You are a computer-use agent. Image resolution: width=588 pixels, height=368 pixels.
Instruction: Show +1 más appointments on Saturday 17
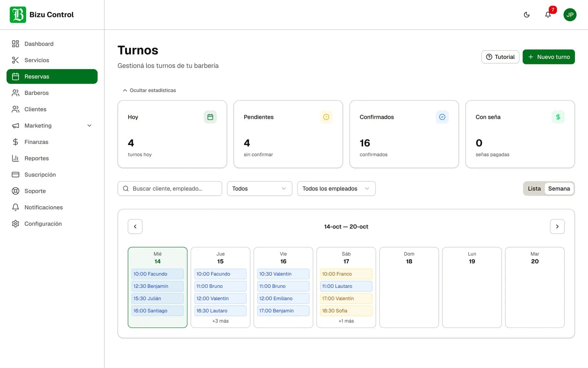[x=346, y=321]
